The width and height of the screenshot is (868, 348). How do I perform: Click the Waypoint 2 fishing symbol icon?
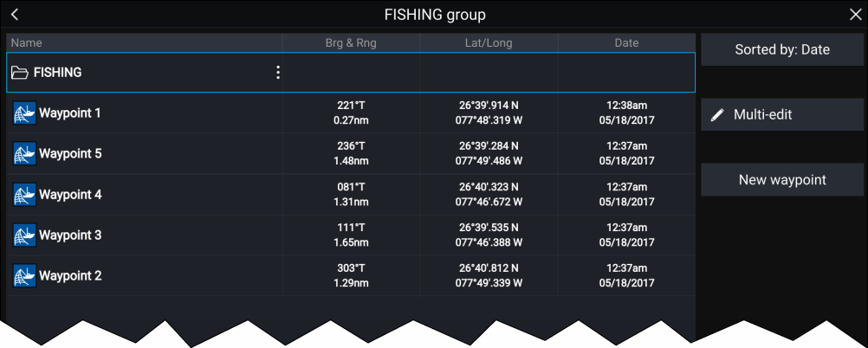click(24, 275)
